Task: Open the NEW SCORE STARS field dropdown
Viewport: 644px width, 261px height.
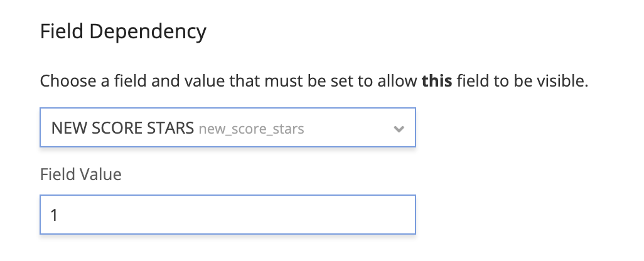Action: pyautogui.click(x=227, y=129)
